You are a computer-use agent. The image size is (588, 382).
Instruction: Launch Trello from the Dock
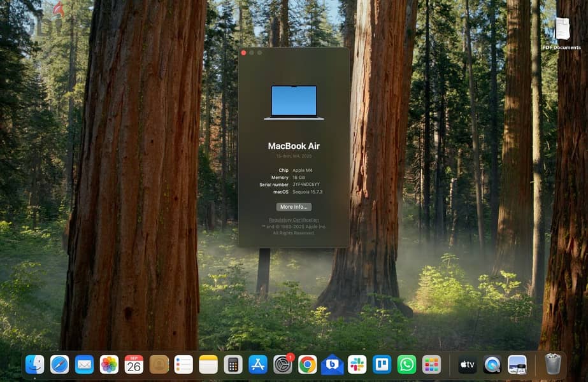tap(382, 364)
